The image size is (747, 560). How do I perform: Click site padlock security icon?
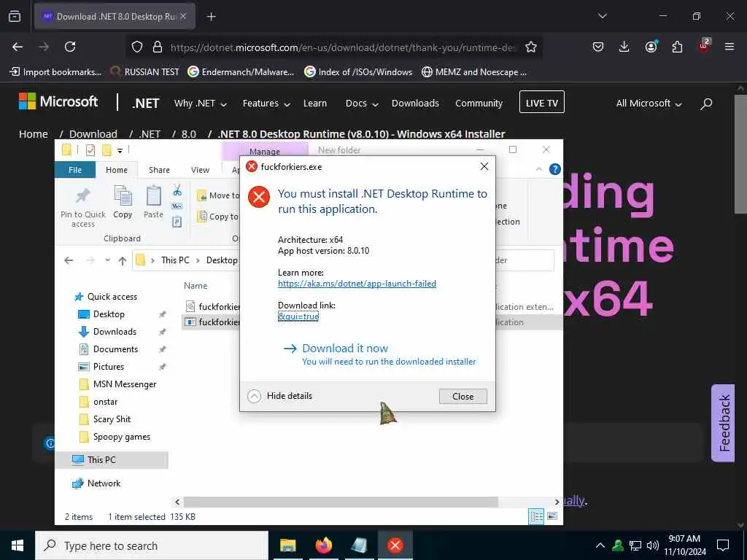158,47
